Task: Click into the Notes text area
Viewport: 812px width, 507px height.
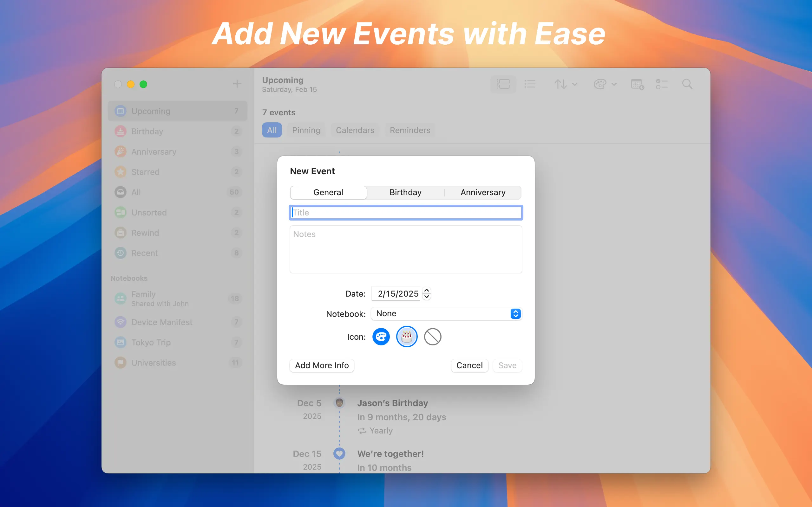Action: [x=406, y=249]
